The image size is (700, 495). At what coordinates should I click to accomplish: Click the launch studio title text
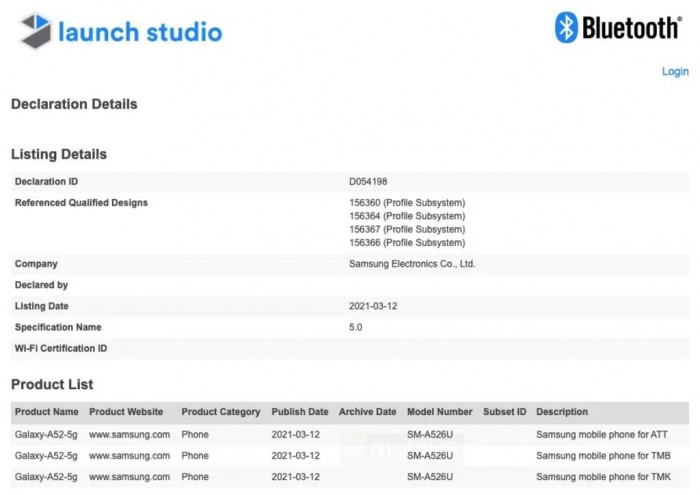[x=140, y=32]
